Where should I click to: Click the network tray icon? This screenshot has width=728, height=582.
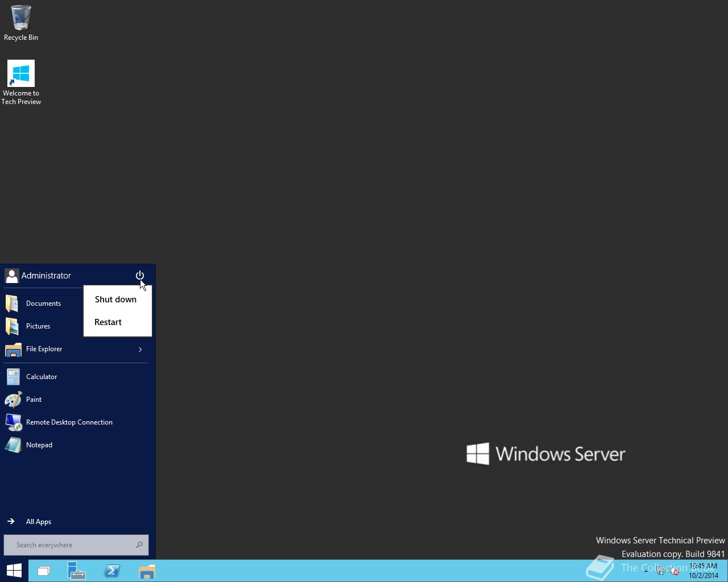tap(661, 571)
